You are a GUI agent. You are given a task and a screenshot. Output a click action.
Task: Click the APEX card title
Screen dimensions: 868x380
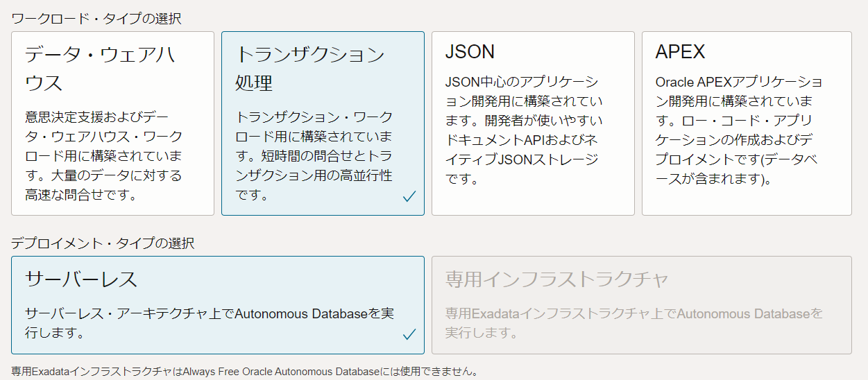(680, 52)
